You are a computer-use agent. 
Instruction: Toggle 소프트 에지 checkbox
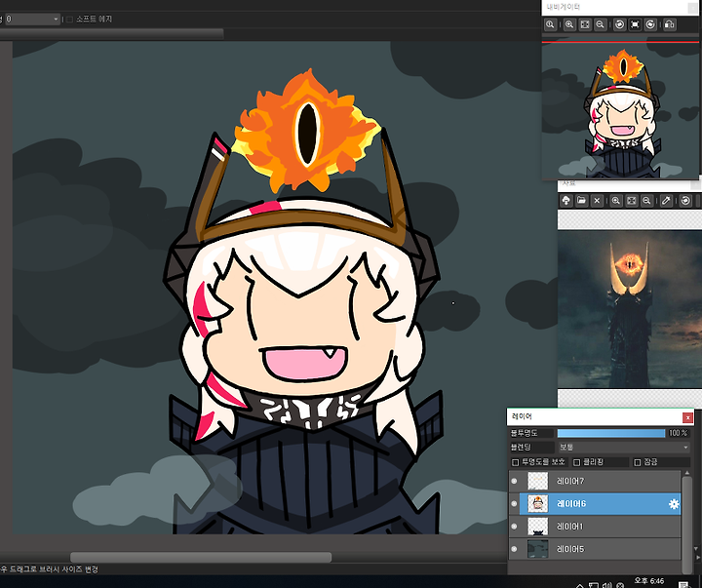[69, 20]
